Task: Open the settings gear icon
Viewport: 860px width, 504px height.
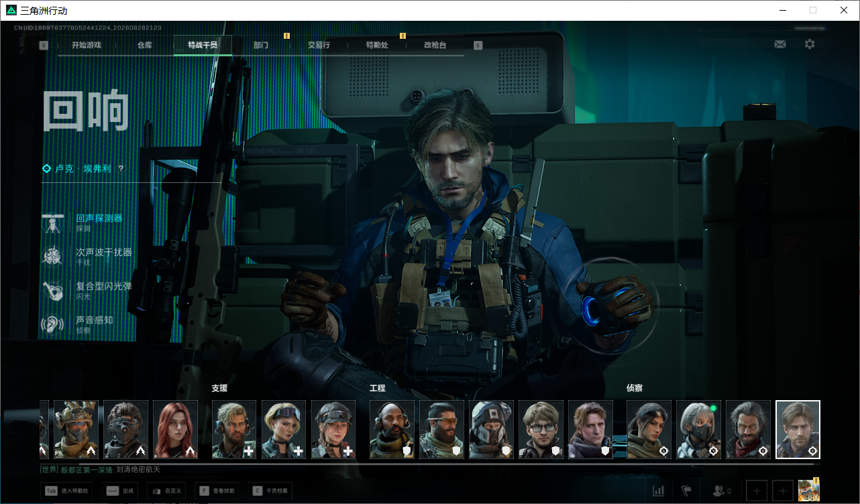Action: [x=810, y=44]
